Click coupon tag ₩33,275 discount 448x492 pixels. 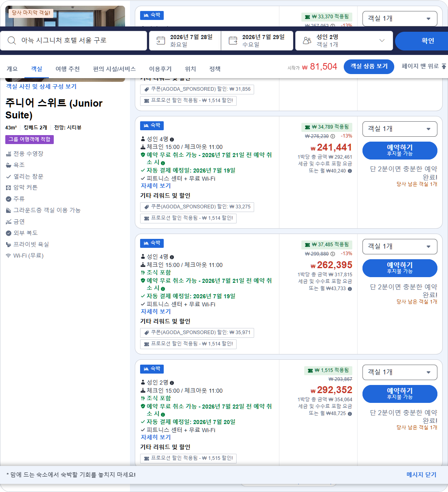tap(197, 207)
